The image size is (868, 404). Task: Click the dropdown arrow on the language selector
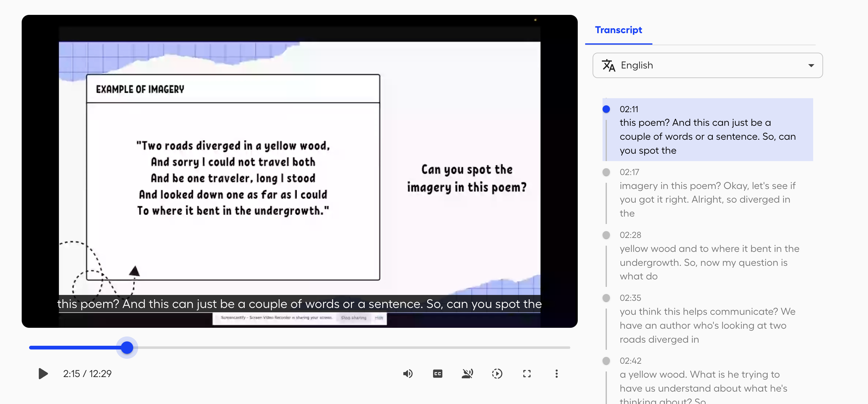[811, 65]
